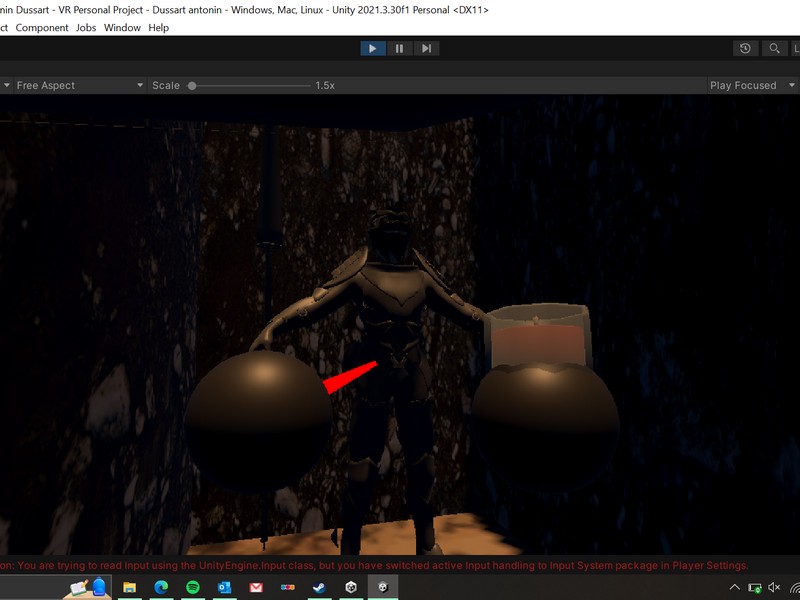This screenshot has width=800, height=600.
Task: Click the Play button in Unity toolbar
Action: pyautogui.click(x=373, y=48)
